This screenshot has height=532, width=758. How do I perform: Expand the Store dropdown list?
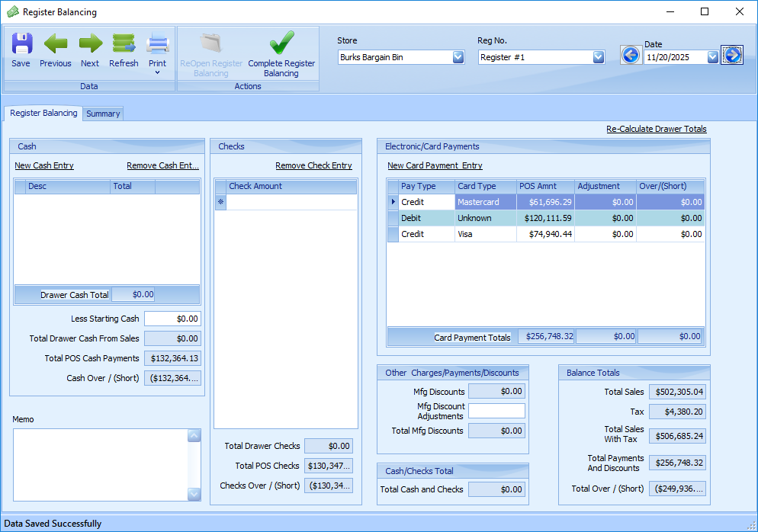tap(458, 57)
